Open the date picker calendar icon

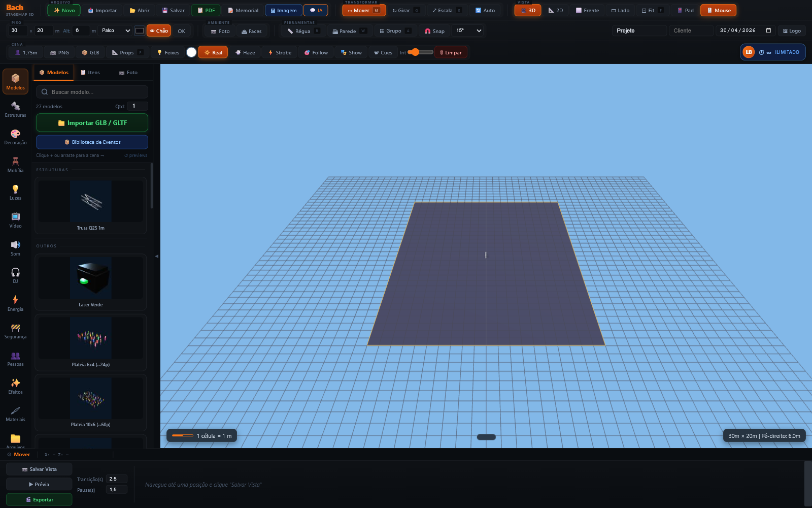click(768, 30)
